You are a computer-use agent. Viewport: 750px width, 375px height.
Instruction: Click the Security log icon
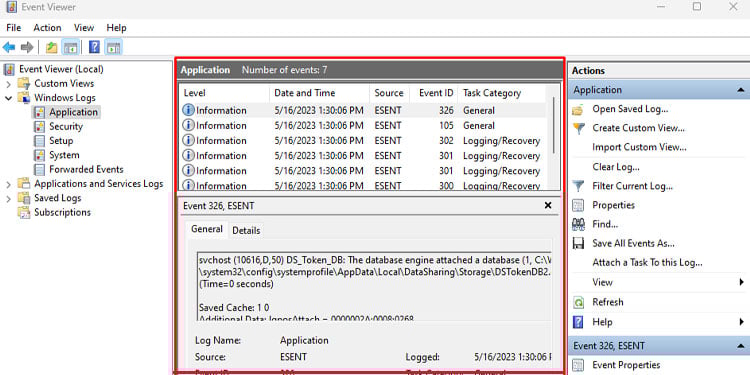40,127
